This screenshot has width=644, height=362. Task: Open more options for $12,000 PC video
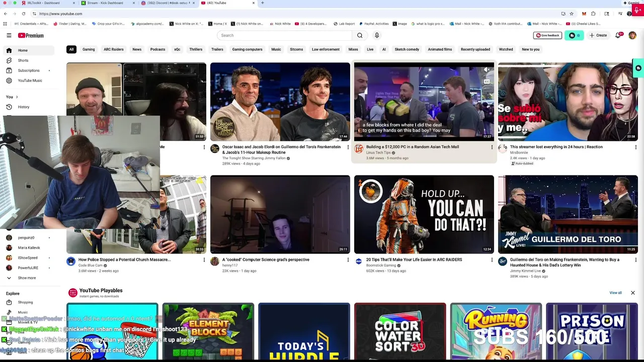click(492, 147)
